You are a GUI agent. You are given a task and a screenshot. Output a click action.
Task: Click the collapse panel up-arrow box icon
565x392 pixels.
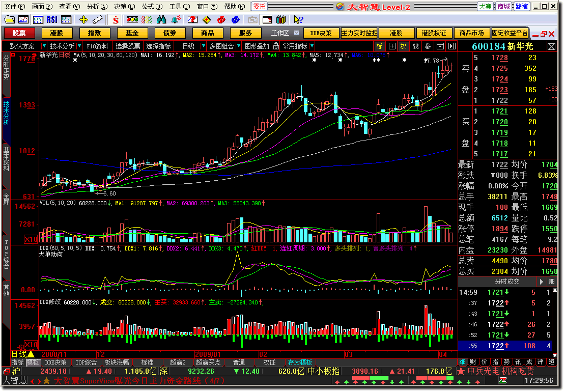(440, 46)
